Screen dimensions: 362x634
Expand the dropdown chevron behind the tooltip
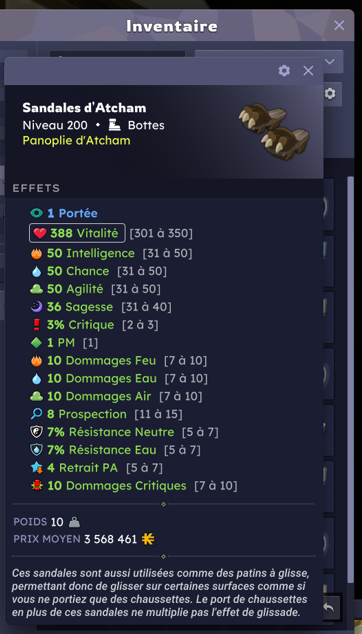coord(330,61)
